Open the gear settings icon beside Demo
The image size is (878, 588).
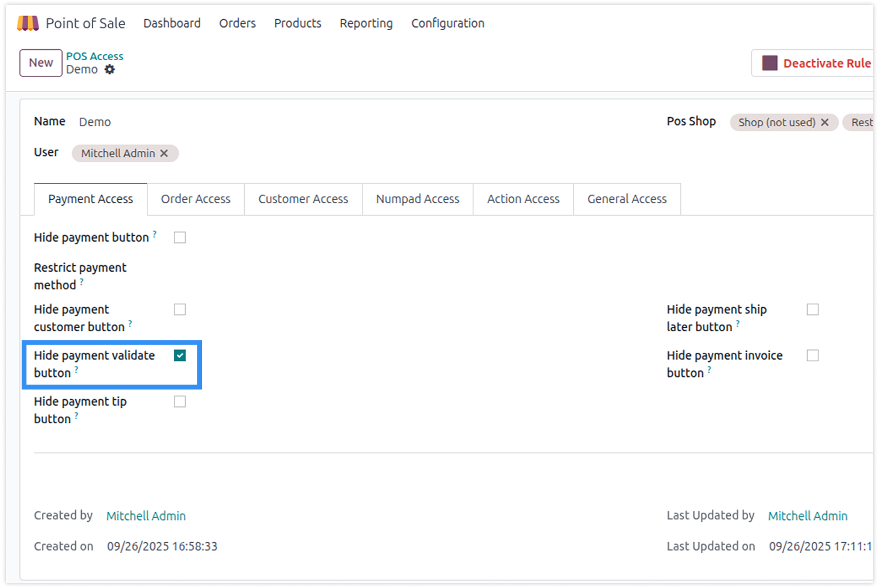tap(109, 70)
